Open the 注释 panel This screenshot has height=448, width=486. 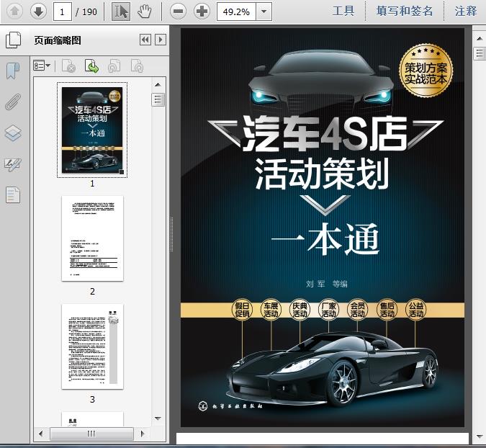coord(466,11)
